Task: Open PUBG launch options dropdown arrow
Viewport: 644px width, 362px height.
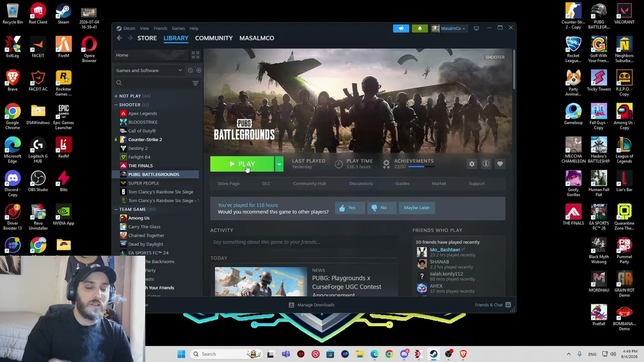Action: pyautogui.click(x=279, y=164)
